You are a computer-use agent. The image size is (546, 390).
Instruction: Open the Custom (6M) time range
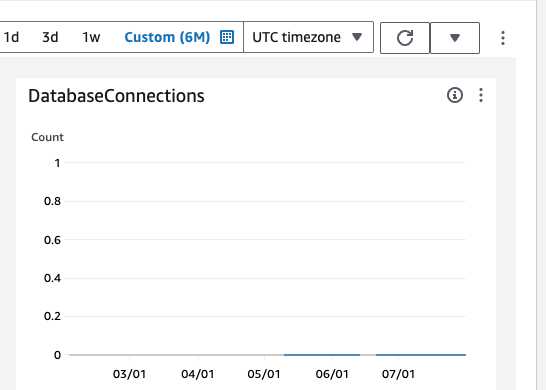[167, 37]
